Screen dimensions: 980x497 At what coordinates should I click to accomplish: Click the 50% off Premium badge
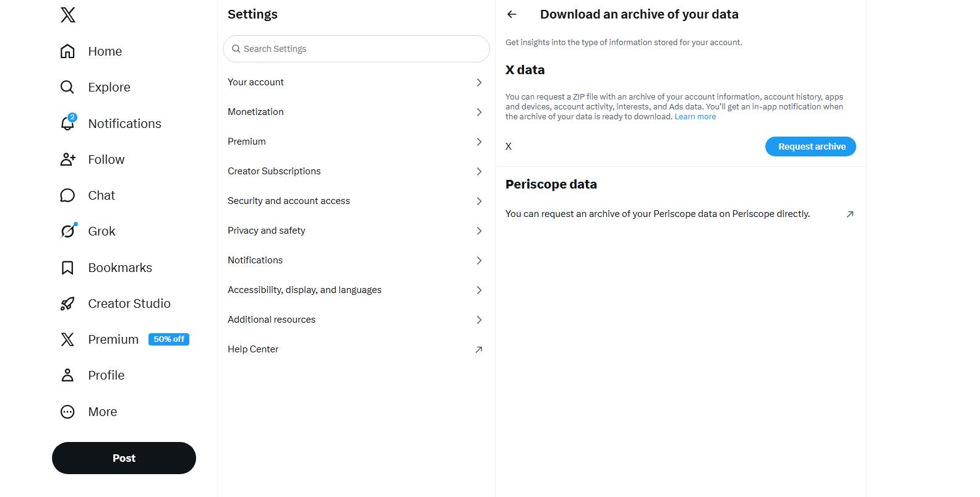point(169,339)
